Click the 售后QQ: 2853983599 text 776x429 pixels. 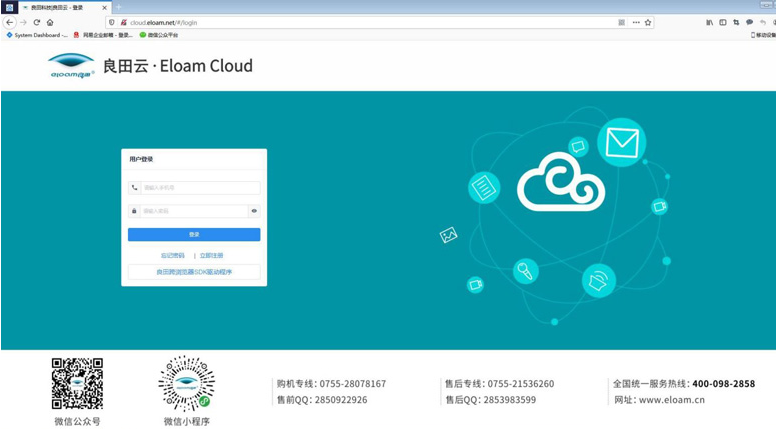pyautogui.click(x=490, y=400)
